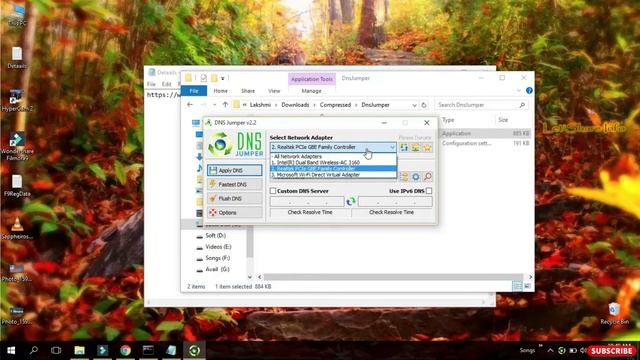Image resolution: width=640 pixels, height=360 pixels.
Task: Click the yellow DNS group icon left of gear
Action: point(404,177)
